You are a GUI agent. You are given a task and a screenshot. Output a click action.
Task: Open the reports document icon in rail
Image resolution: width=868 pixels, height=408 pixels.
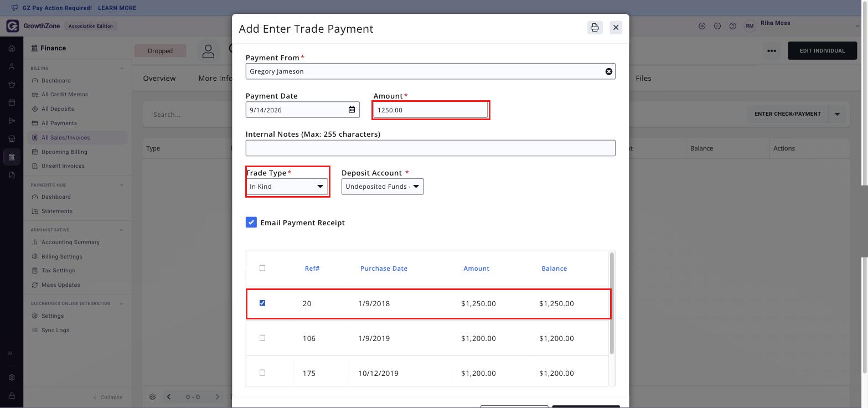click(12, 175)
